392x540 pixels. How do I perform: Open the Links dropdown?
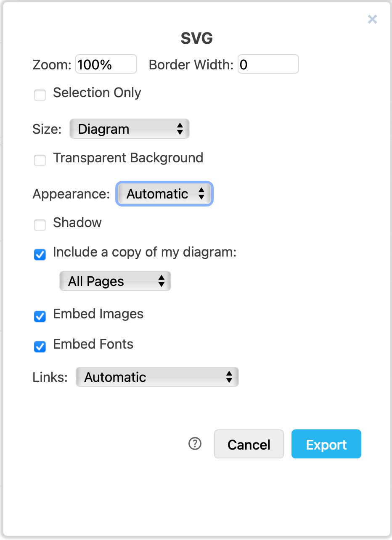click(157, 377)
